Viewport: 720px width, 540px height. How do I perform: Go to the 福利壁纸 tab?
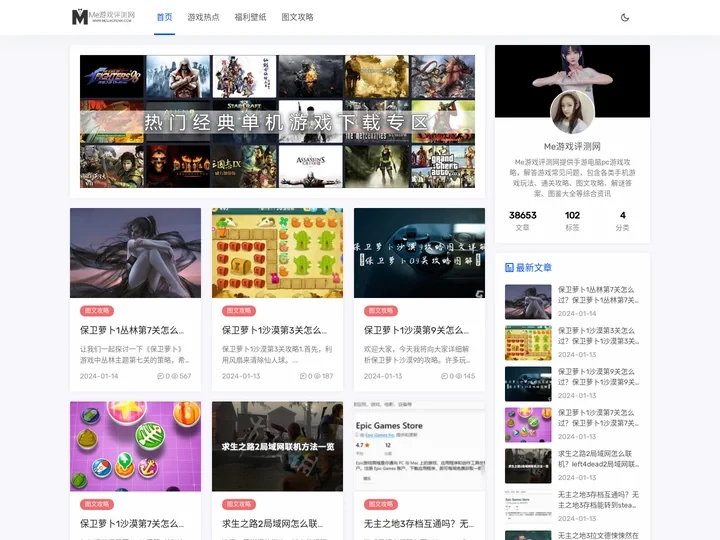click(250, 17)
